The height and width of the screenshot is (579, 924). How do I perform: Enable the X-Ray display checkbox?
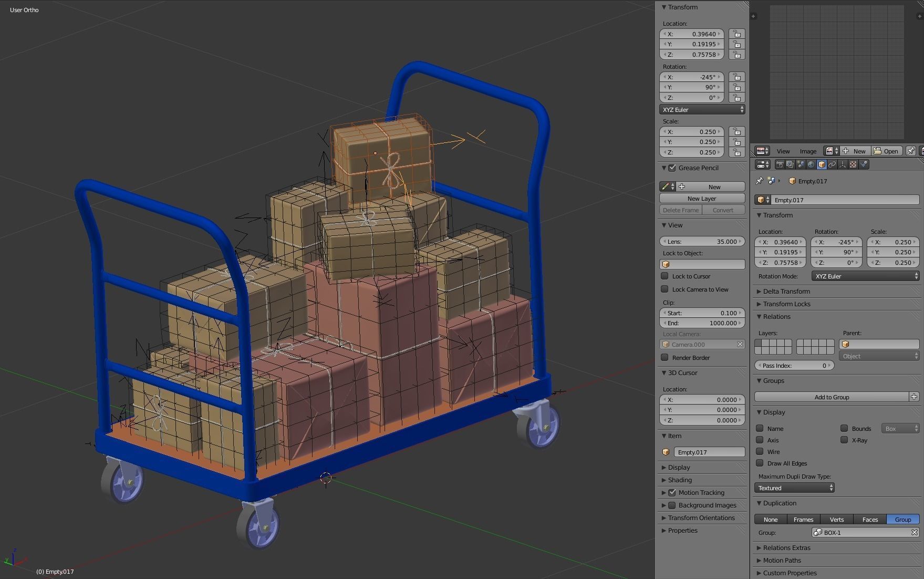coord(844,440)
